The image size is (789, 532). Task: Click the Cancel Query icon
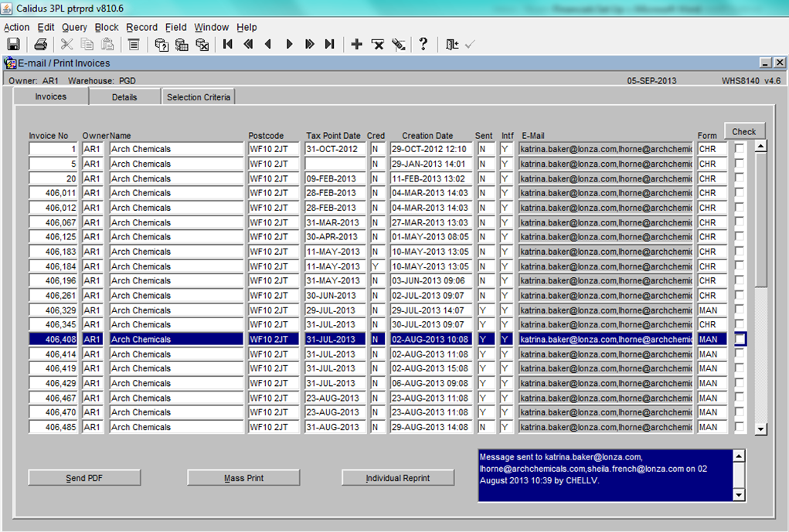click(x=202, y=44)
